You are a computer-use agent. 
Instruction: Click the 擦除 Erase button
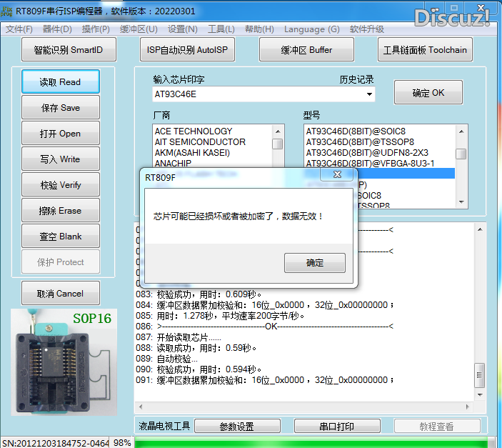tap(61, 210)
